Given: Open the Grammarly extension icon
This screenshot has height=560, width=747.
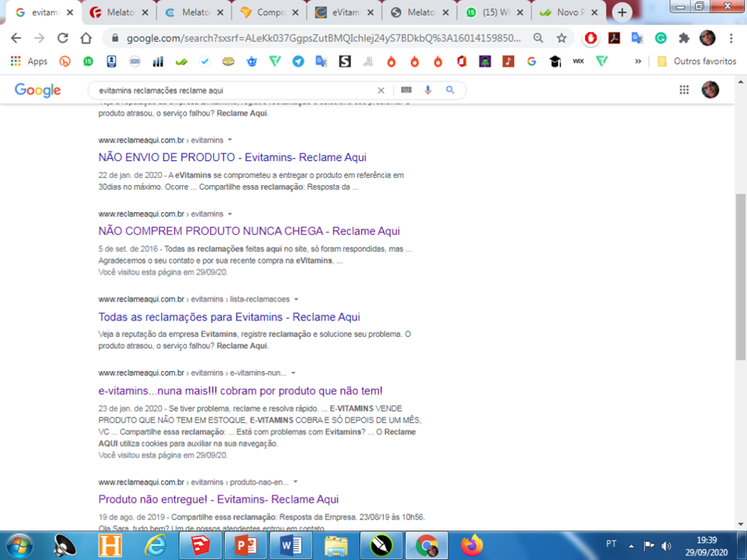Looking at the screenshot, I should pos(661,39).
